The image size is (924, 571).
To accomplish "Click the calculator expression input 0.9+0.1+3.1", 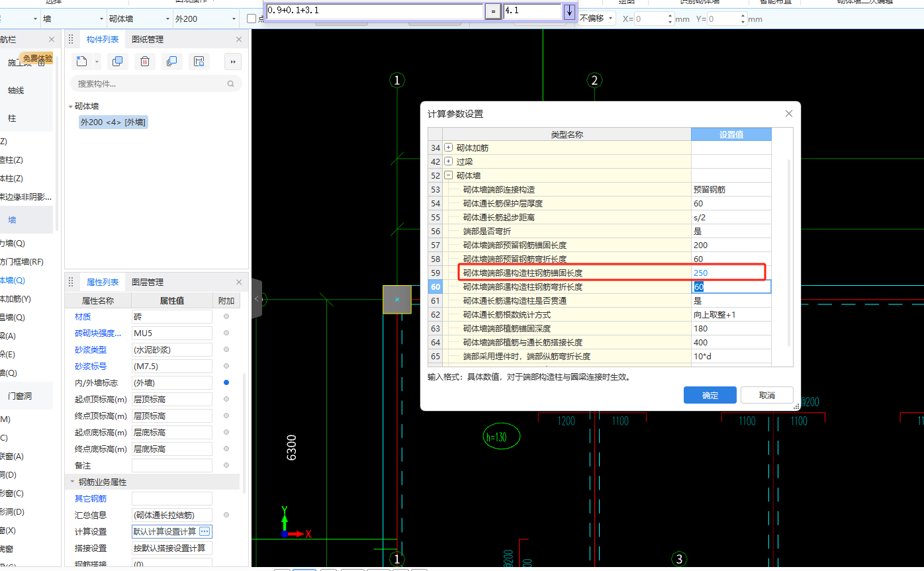I will (x=374, y=11).
